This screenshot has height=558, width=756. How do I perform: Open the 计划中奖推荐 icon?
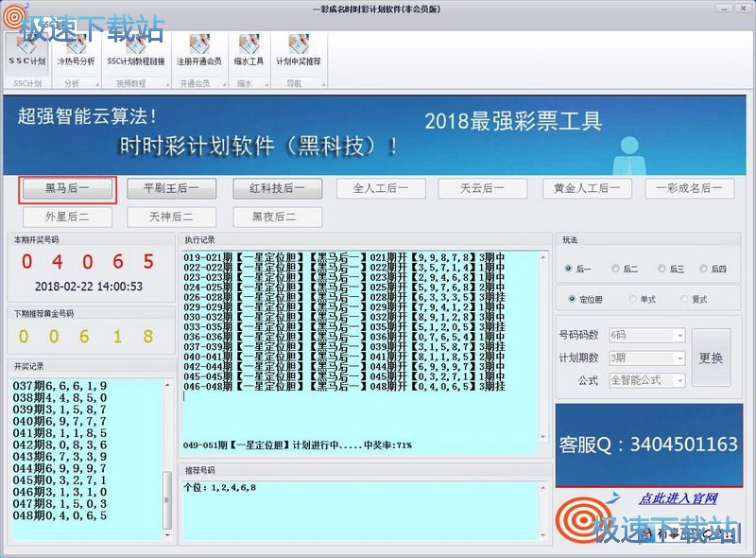pos(298,49)
